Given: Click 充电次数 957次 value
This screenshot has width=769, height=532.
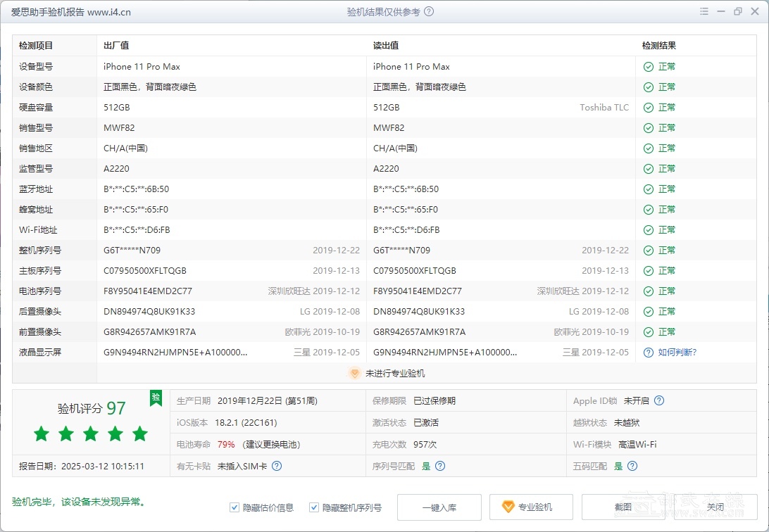Looking at the screenshot, I should click(425, 444).
